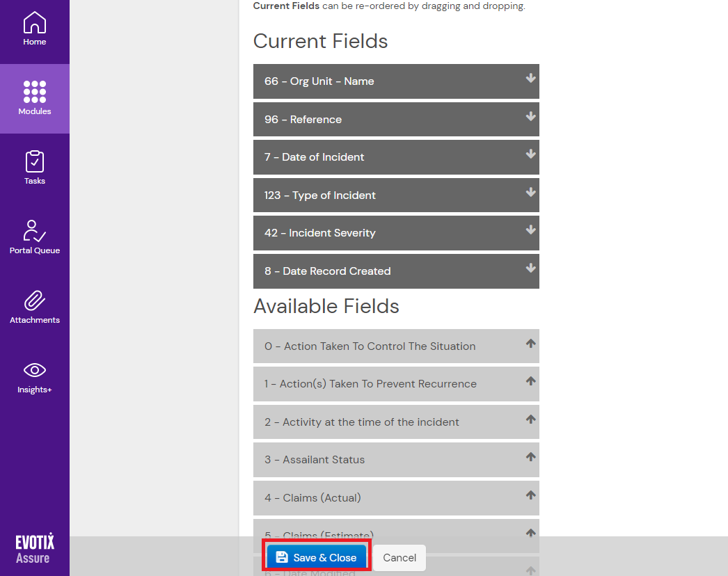Select the Type of Incident field row
Image resolution: width=728 pixels, height=576 pixels.
[383, 195]
